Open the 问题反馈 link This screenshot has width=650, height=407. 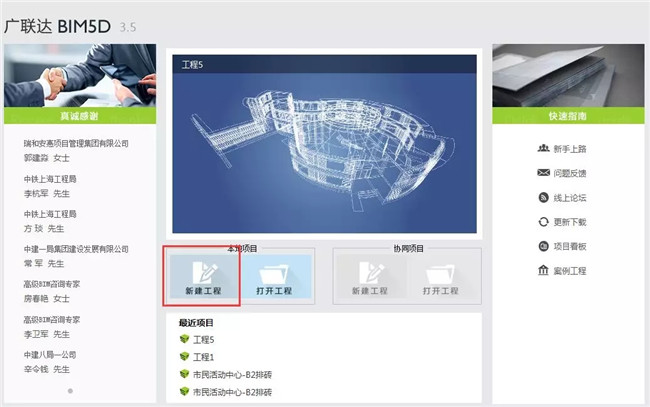[570, 173]
